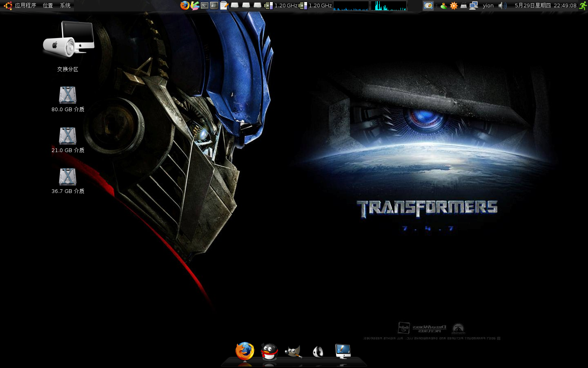The image size is (588, 368).
Task: Open the terminal launcher with the > prompt
Action: [205, 5]
